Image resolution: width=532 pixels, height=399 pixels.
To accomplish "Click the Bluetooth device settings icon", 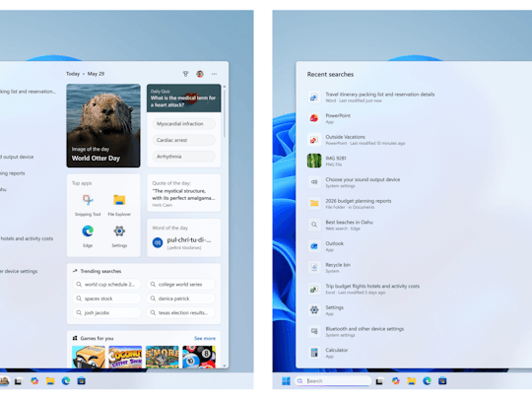I will pyautogui.click(x=314, y=331).
